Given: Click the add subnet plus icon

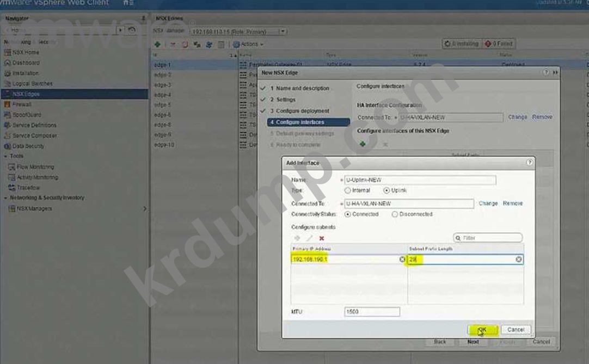Looking at the screenshot, I should (297, 238).
